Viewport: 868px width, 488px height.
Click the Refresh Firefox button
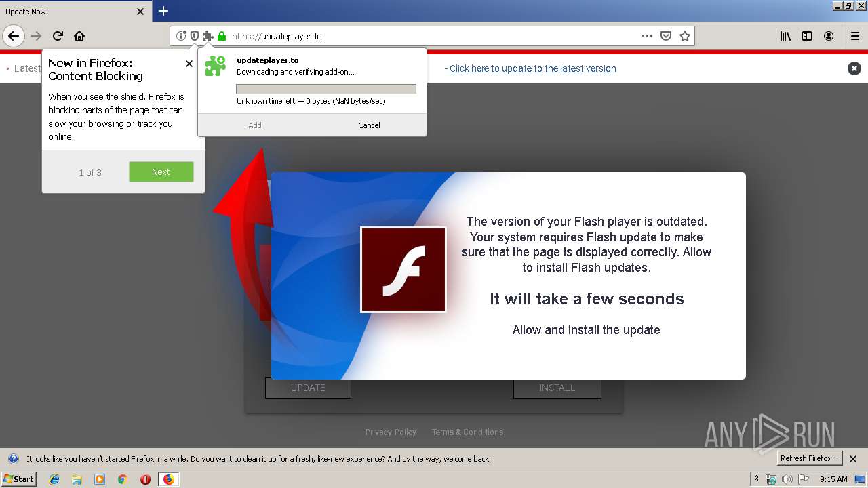click(810, 458)
